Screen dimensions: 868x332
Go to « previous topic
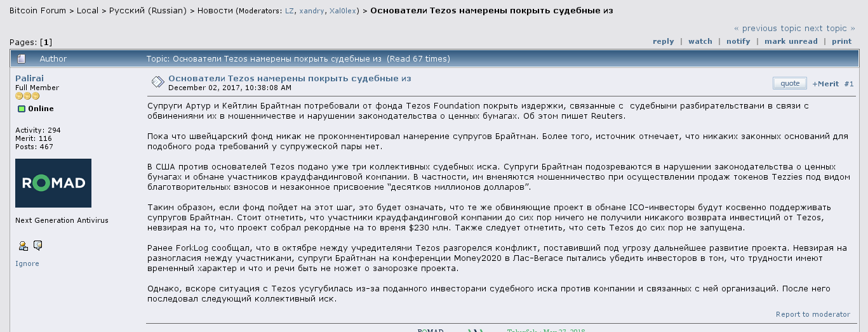[x=768, y=28]
